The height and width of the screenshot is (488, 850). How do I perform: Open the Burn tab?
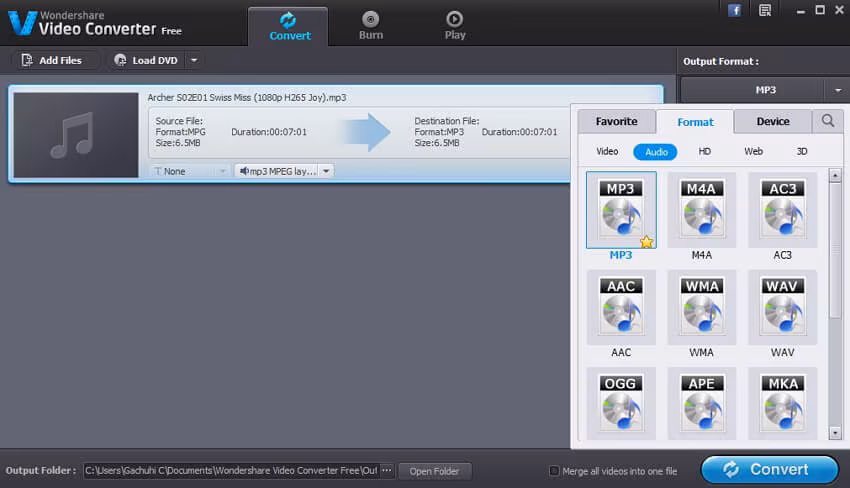click(371, 26)
